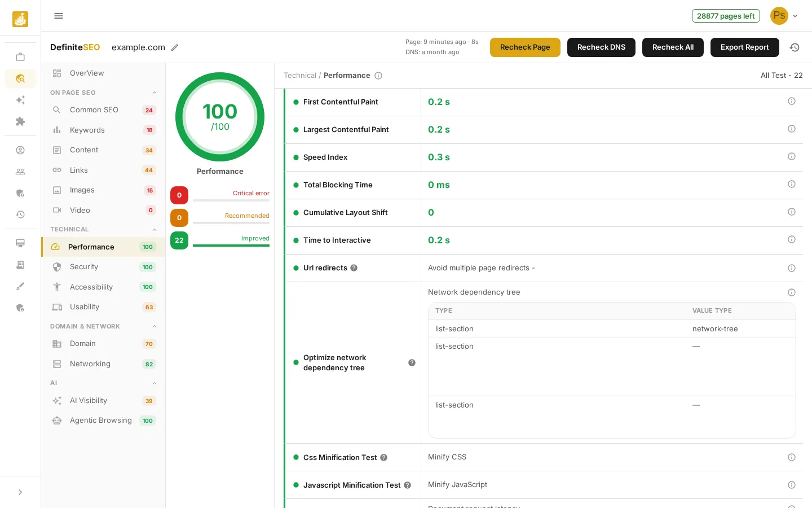The image size is (812, 508).
Task: Open the Accessibility section
Action: (x=103, y=287)
